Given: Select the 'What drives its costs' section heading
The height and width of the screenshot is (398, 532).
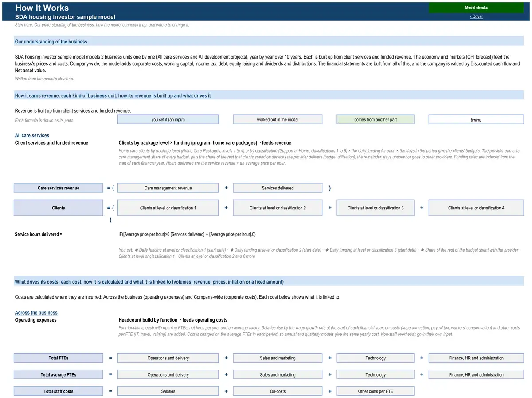Looking at the screenshot, I should click(149, 282).
